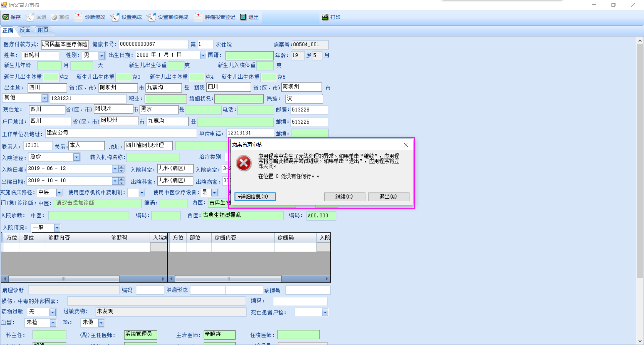Click the vertical scrollbar thumb on the right edge
The width and height of the screenshot is (644, 345).
(x=640, y=161)
